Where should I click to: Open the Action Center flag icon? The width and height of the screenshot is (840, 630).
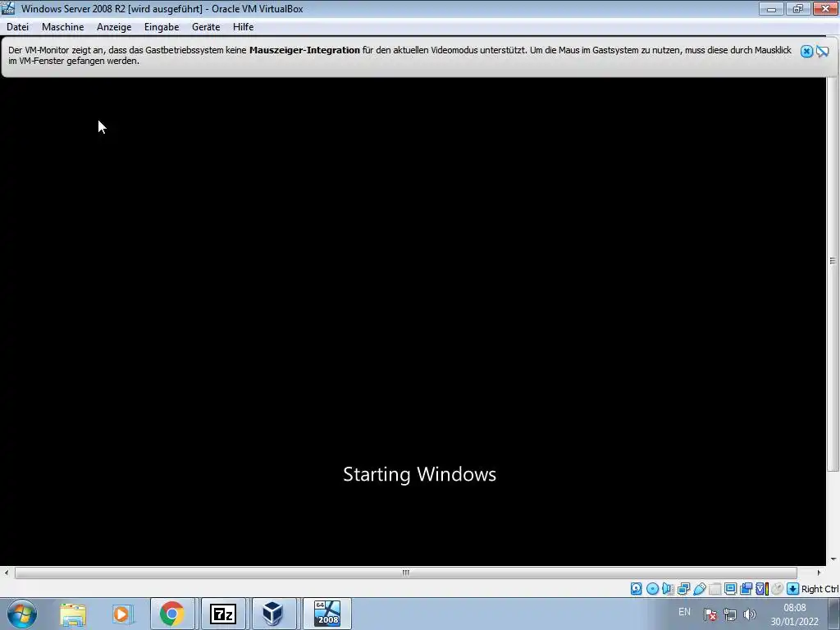(x=710, y=614)
